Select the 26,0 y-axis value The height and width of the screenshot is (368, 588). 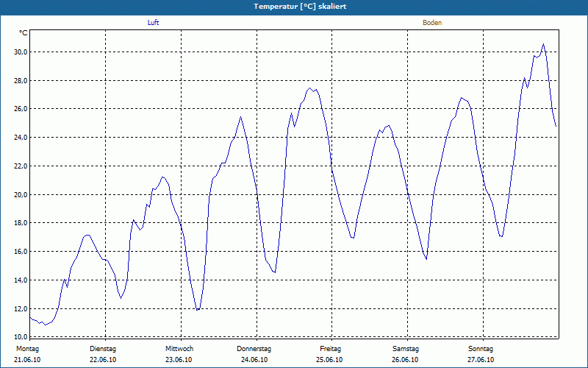[x=21, y=109]
